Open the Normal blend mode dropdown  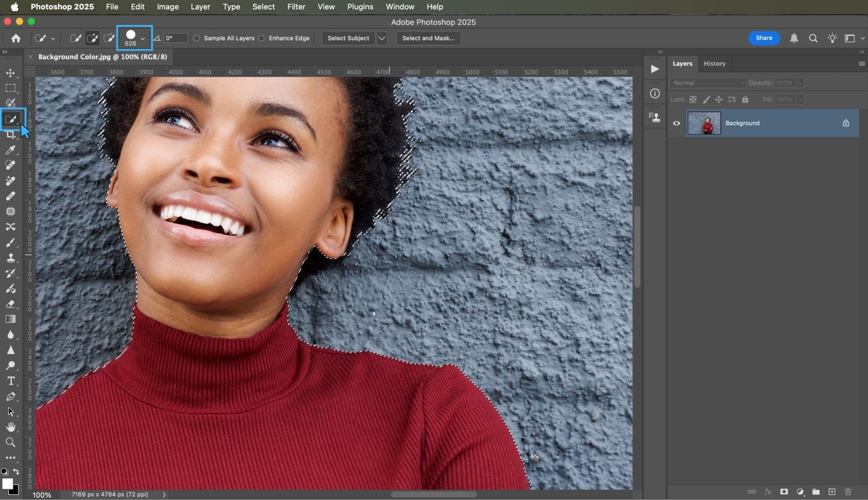pyautogui.click(x=707, y=83)
